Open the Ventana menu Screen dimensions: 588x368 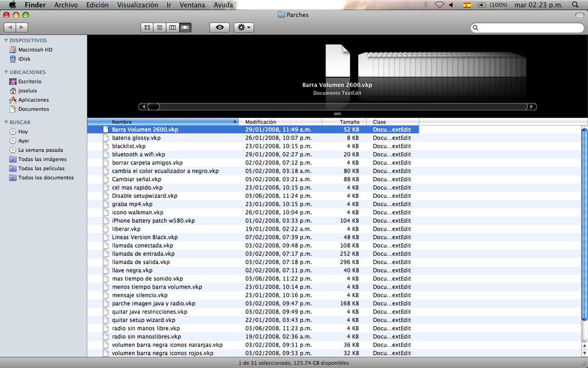pyautogui.click(x=192, y=5)
